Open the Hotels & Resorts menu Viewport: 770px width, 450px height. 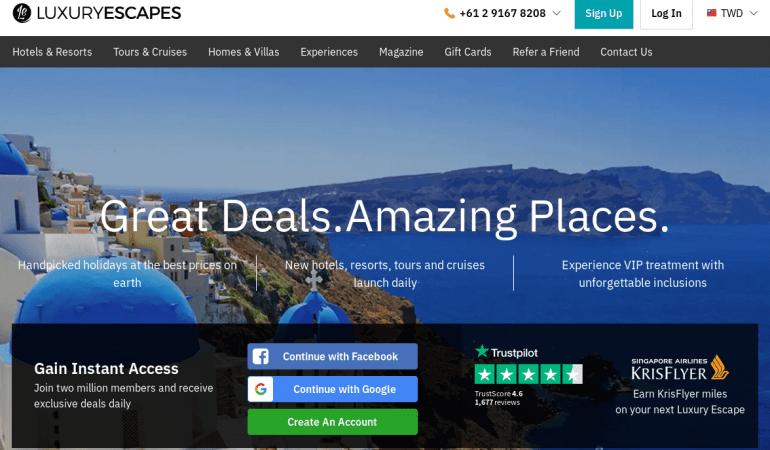[52, 52]
